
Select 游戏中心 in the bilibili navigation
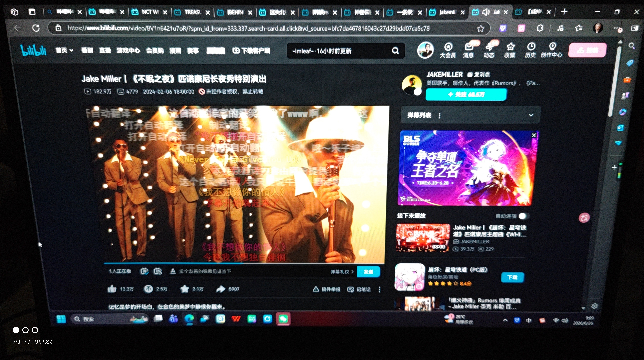tap(128, 51)
